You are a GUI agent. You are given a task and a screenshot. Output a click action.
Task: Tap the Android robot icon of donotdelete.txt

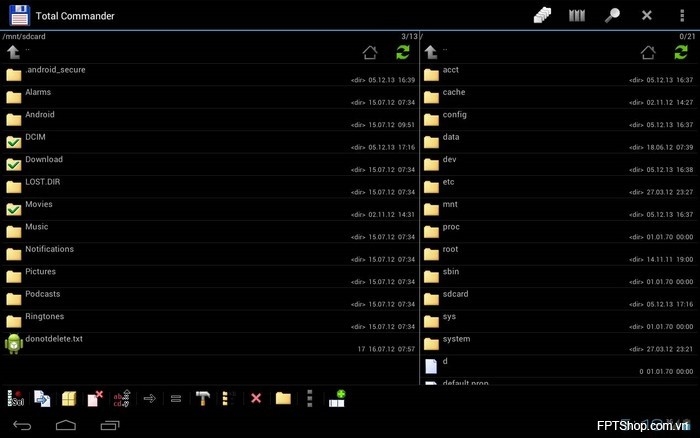coord(14,344)
